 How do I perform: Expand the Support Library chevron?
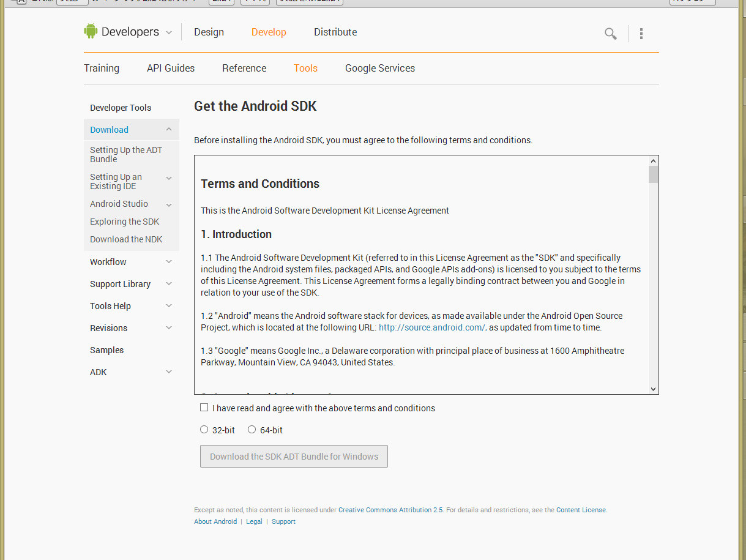169,283
